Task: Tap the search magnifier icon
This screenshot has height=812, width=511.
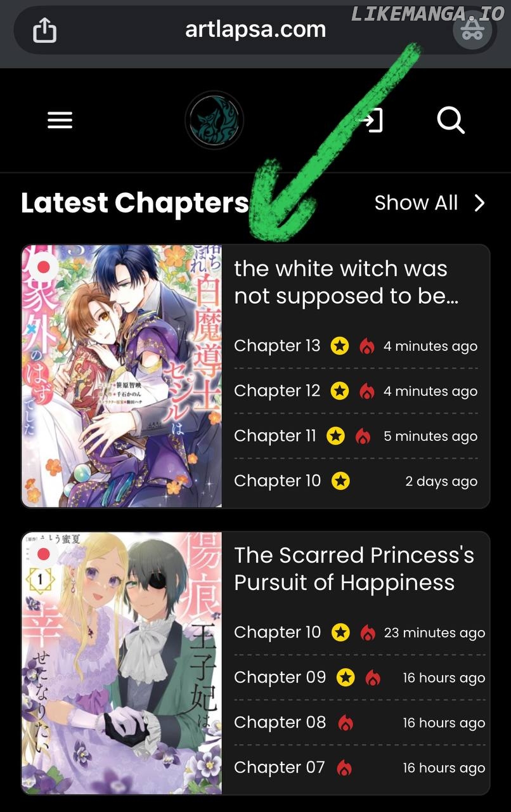Action: (451, 120)
